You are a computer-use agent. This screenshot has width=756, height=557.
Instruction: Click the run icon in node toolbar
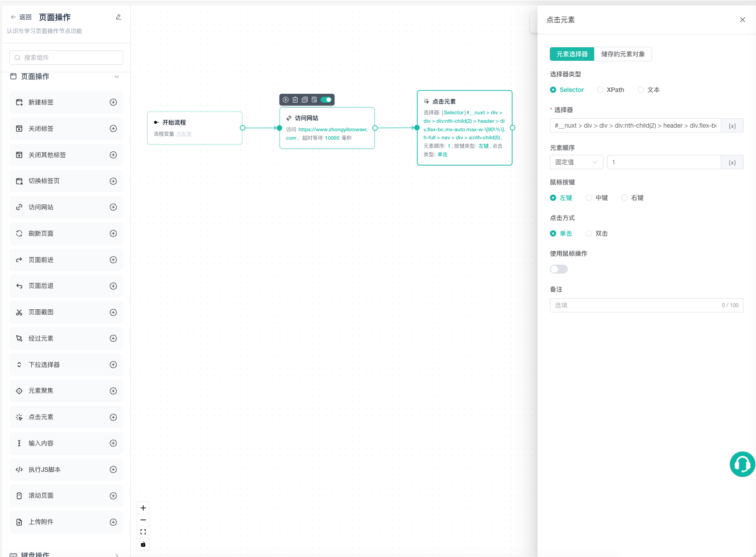(285, 100)
